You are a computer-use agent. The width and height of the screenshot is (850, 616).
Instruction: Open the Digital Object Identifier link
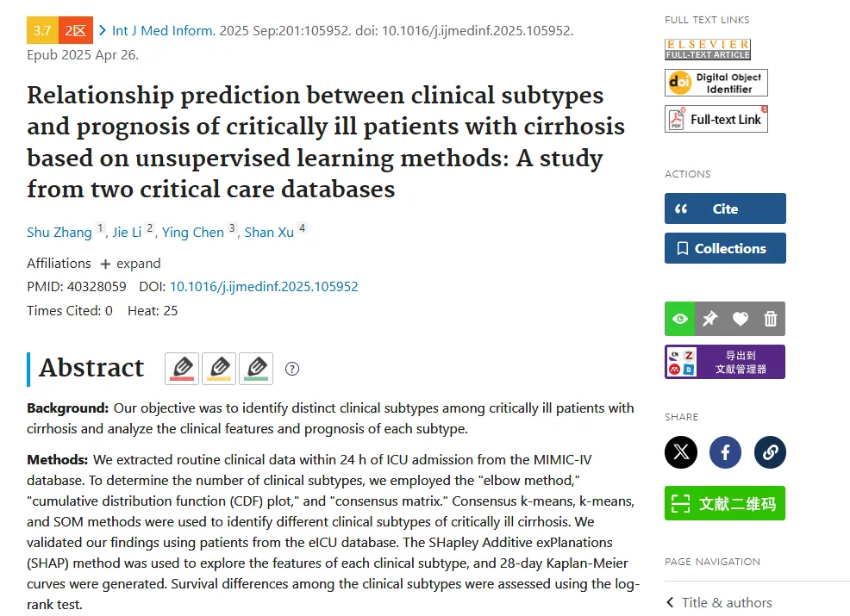[x=716, y=83]
